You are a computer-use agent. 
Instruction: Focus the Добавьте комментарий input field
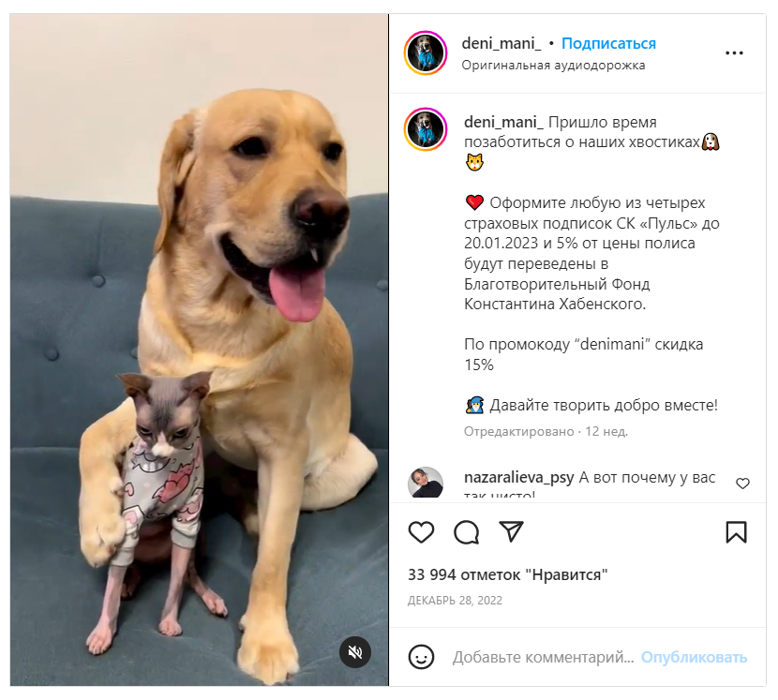(x=544, y=657)
